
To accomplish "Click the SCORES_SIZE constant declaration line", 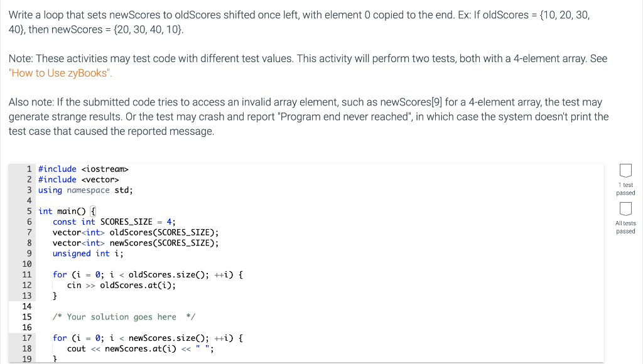I will pos(114,222).
